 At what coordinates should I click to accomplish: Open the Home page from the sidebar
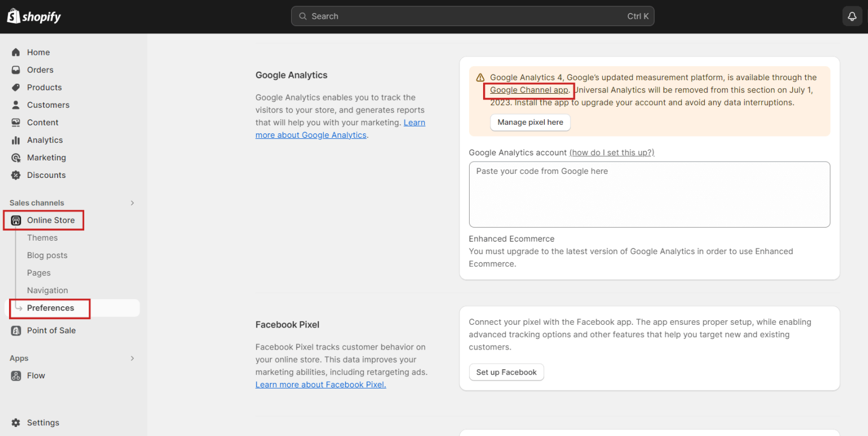click(38, 52)
